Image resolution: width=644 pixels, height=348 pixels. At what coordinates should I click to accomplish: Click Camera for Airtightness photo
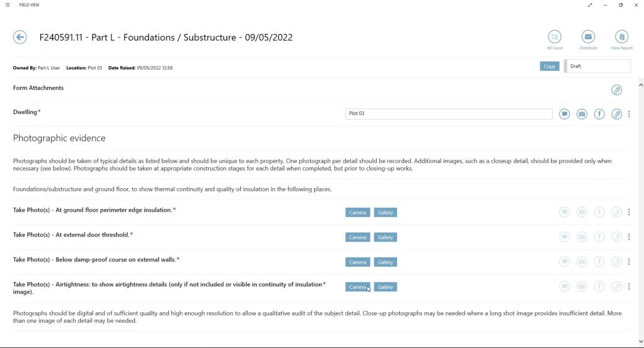coord(357,287)
